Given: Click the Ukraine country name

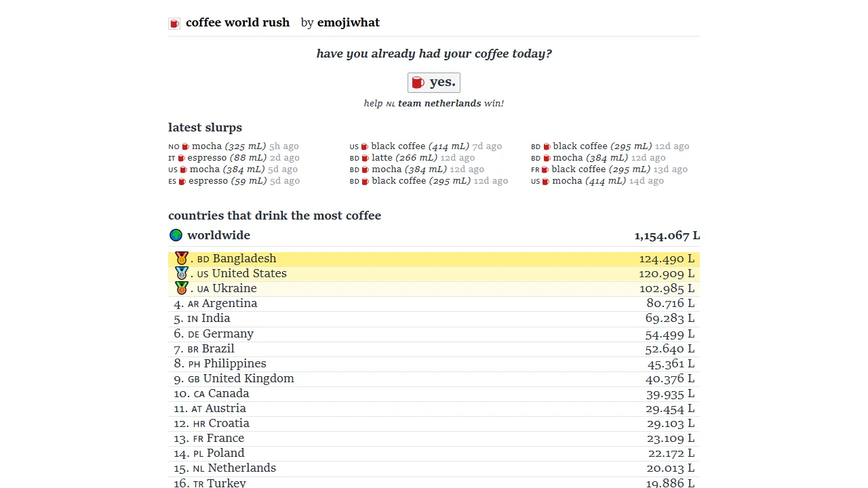Looking at the screenshot, I should pos(234,288).
